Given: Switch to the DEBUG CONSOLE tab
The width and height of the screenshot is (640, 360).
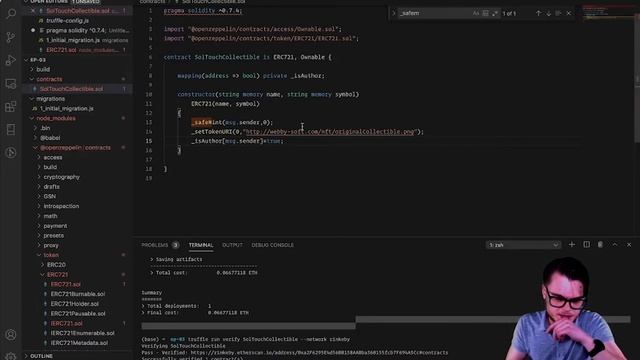Looking at the screenshot, I should 272,245.
